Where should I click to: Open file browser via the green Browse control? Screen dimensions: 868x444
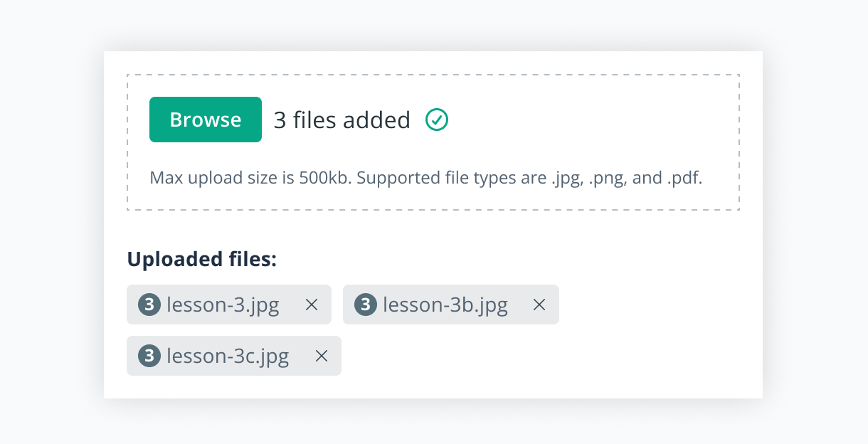click(205, 120)
